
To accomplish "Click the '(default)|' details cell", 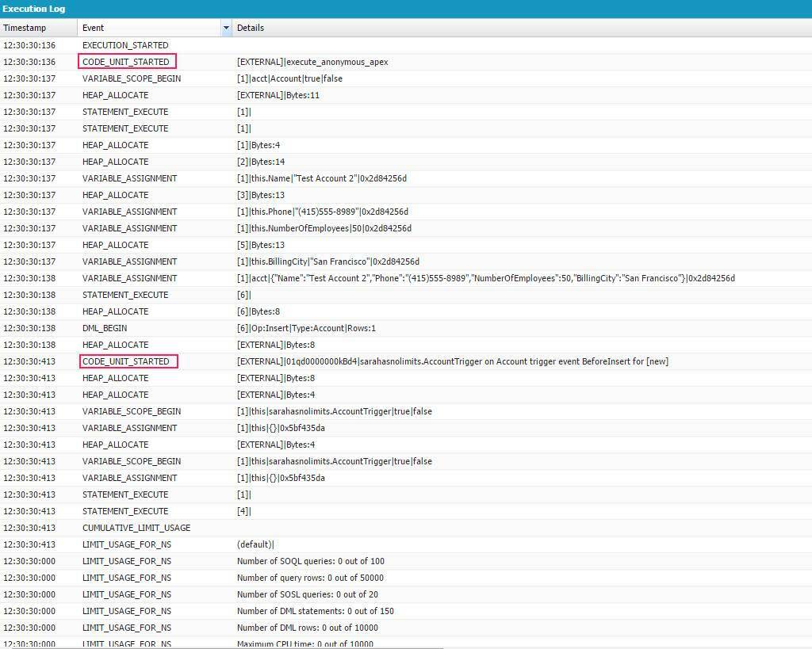I will [x=255, y=544].
